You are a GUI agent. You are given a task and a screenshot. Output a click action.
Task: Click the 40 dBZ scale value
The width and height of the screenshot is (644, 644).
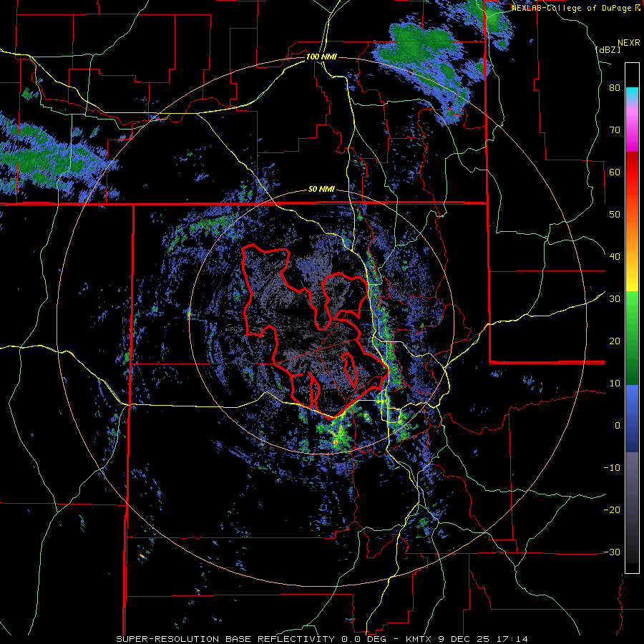615,257
